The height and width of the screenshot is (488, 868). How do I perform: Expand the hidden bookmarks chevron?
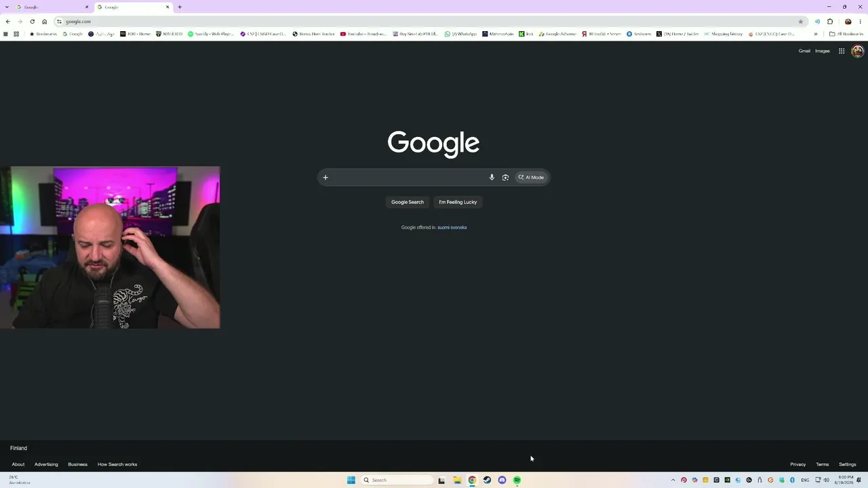816,34
